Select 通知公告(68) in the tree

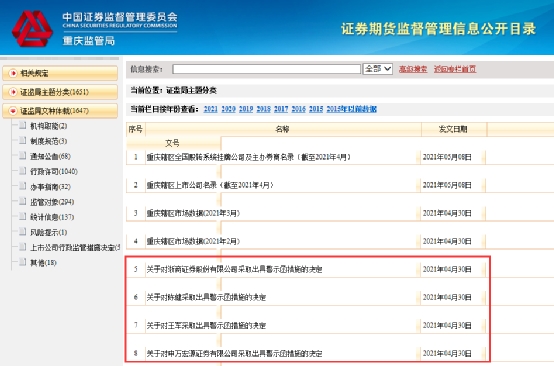(50, 156)
